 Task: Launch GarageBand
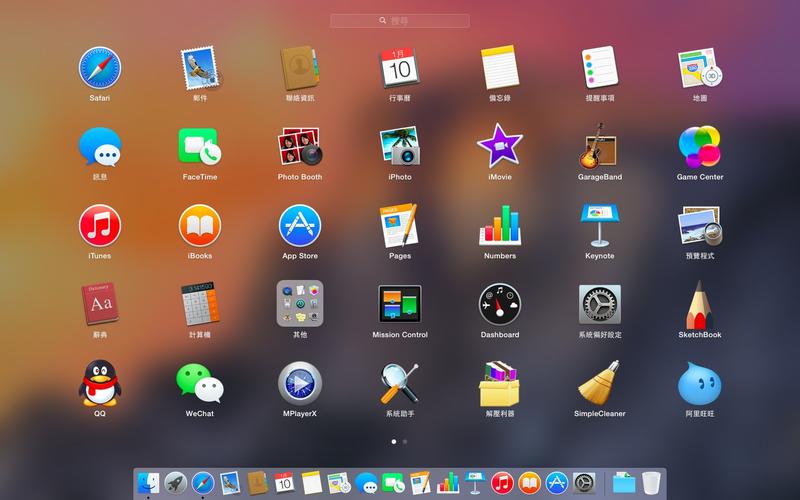(599, 146)
